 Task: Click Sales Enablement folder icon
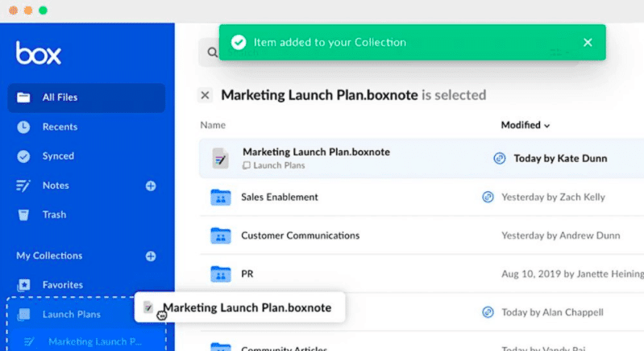coord(221,197)
